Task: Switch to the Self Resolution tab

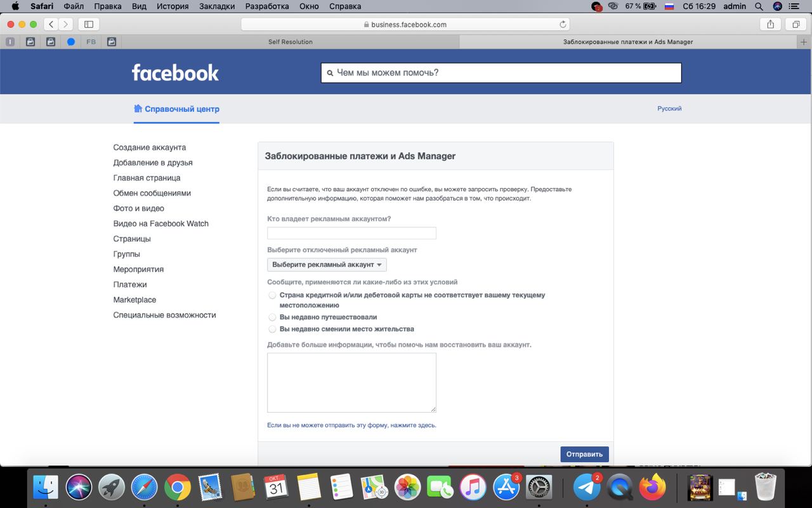Action: pyautogui.click(x=290, y=42)
